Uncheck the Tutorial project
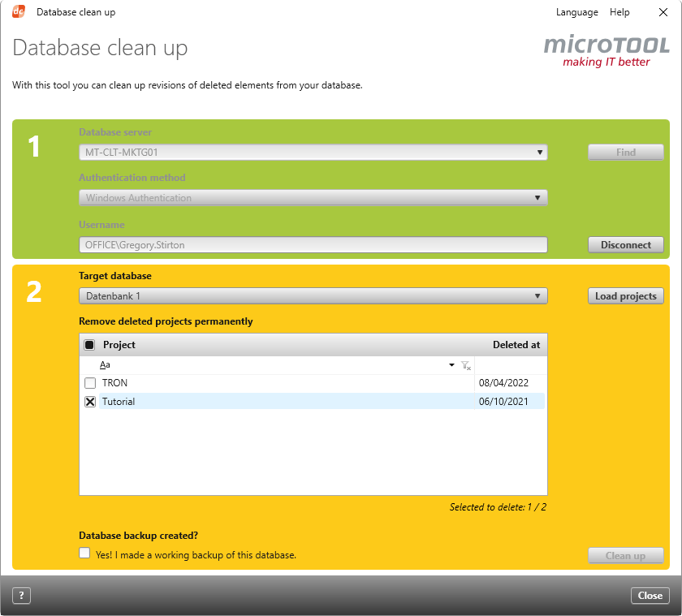The width and height of the screenshot is (682, 616). pos(90,401)
